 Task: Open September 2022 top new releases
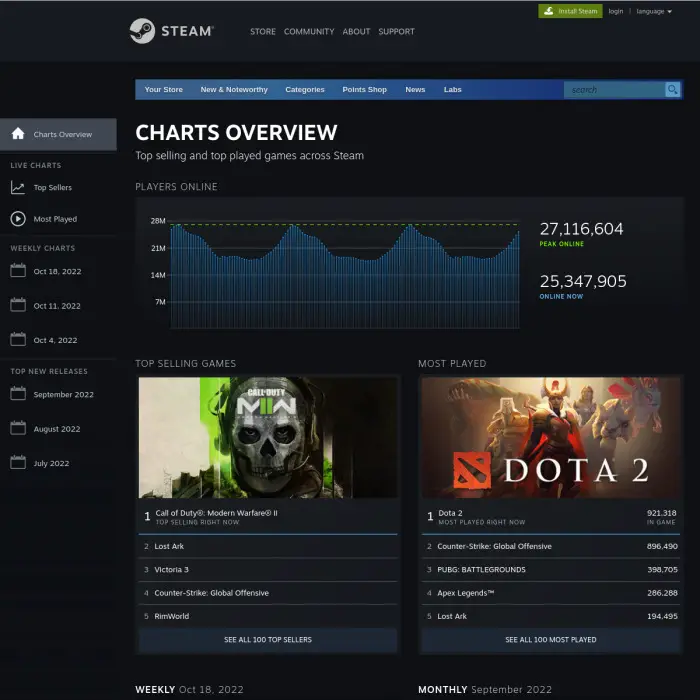[x=63, y=395]
